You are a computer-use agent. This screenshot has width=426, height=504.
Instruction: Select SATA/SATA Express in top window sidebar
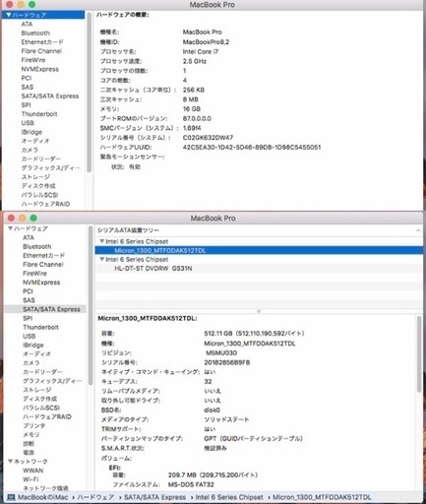click(x=50, y=96)
